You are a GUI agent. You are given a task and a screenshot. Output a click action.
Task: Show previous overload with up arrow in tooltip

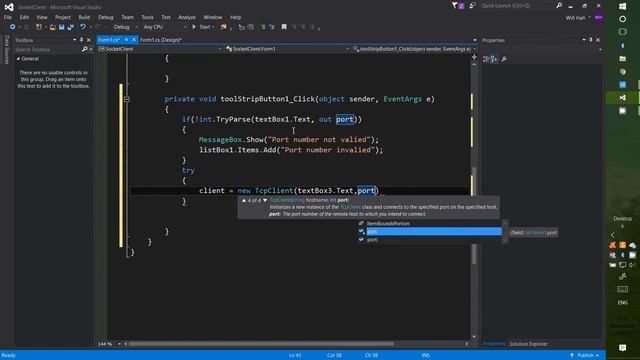pyautogui.click(x=244, y=200)
